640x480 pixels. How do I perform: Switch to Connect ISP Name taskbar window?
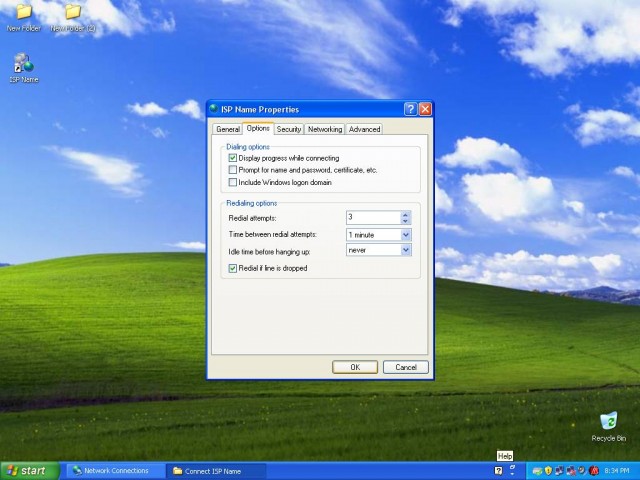pyautogui.click(x=216, y=471)
